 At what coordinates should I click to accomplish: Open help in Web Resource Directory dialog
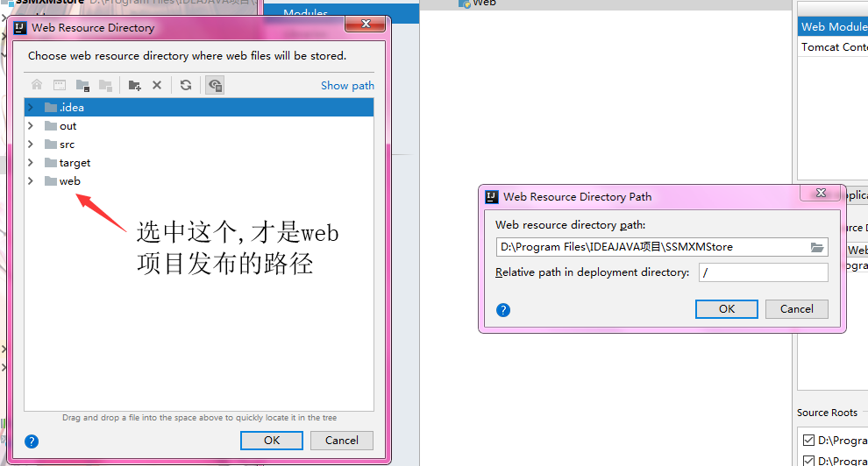coord(32,441)
